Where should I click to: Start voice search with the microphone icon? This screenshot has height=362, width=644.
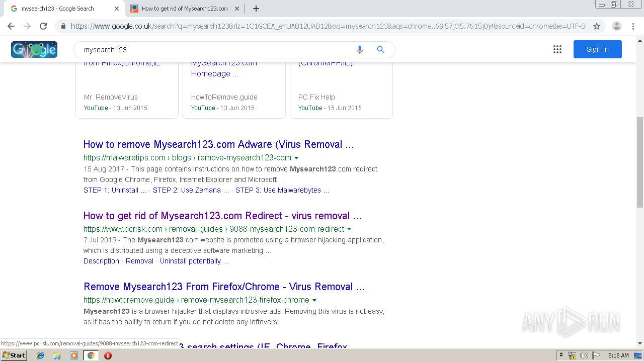pos(359,50)
